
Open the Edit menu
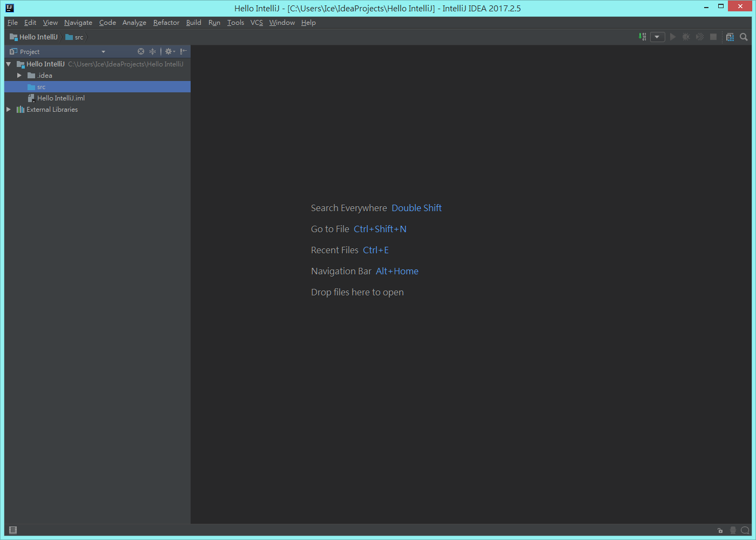tap(30, 23)
